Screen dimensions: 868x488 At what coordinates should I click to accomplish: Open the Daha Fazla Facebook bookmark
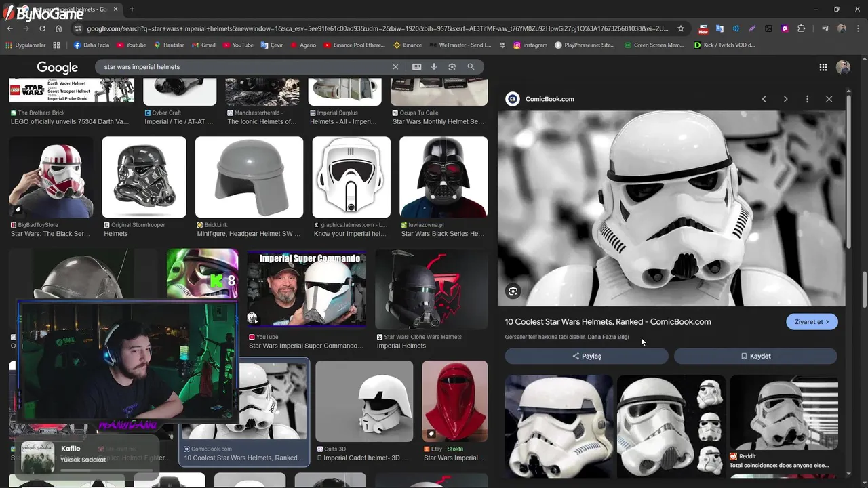(90, 45)
